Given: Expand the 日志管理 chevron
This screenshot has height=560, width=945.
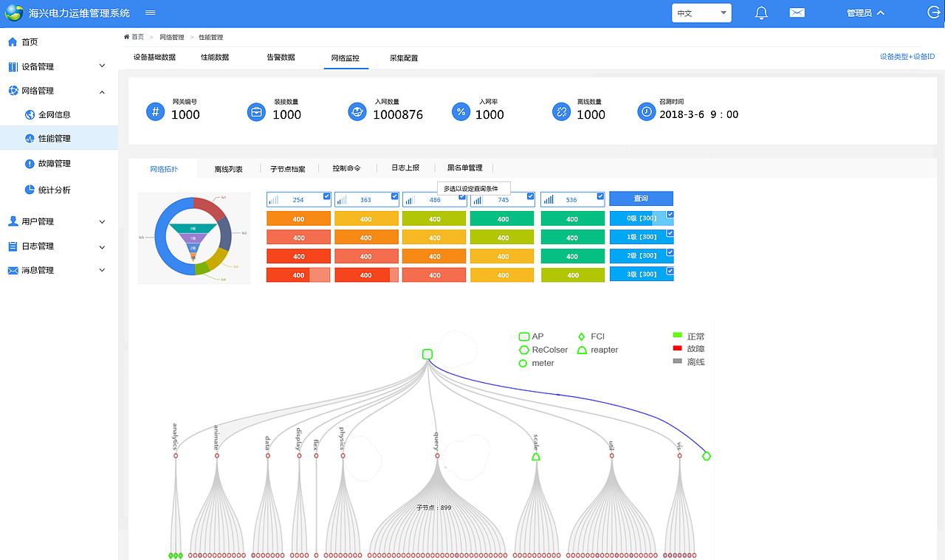Looking at the screenshot, I should click(x=102, y=246).
